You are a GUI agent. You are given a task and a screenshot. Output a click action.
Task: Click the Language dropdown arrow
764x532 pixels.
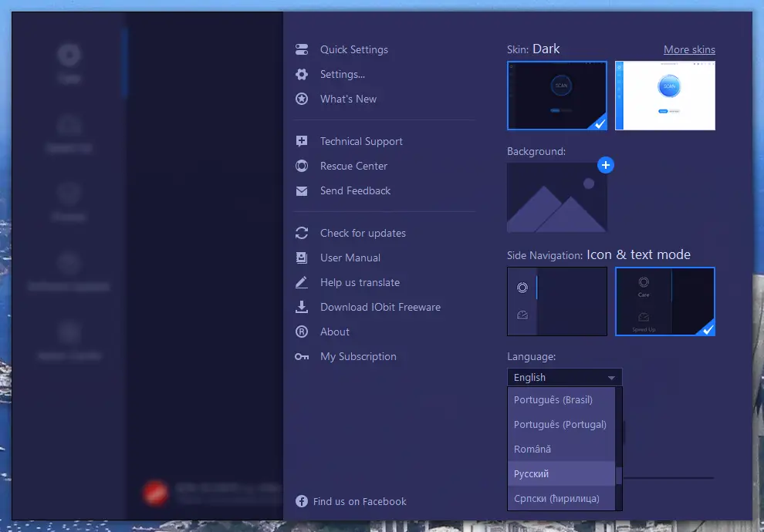pyautogui.click(x=611, y=378)
